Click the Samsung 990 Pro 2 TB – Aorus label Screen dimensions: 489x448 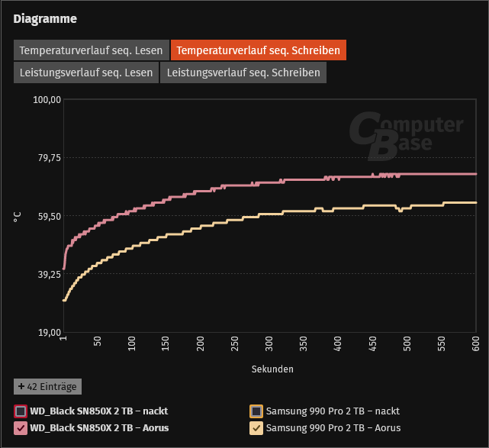(333, 428)
